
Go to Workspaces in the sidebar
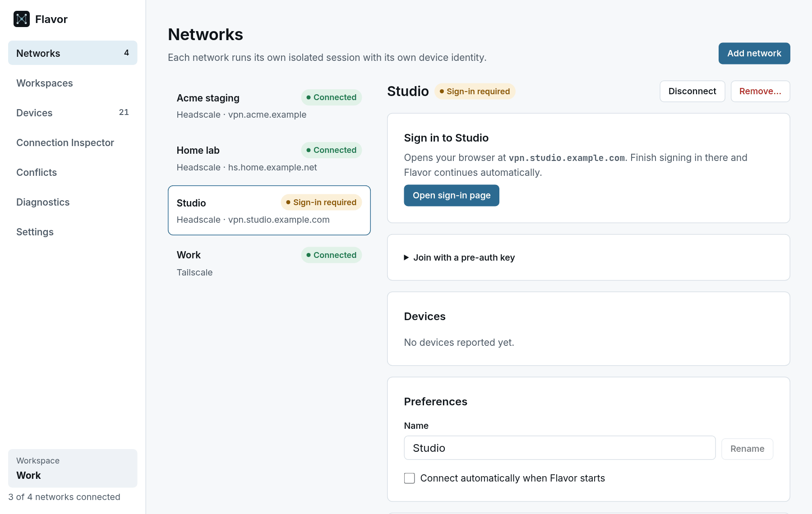pos(73,83)
